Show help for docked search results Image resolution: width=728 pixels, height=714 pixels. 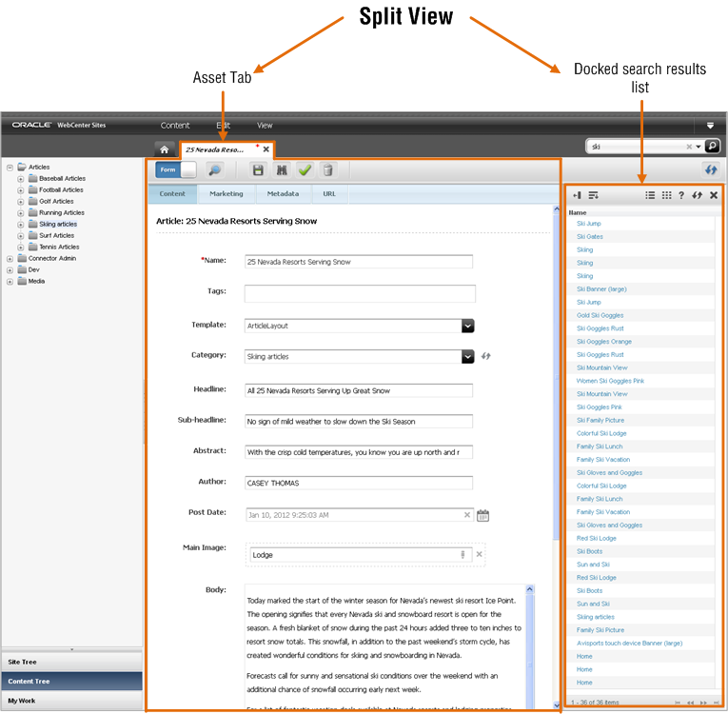[681, 195]
